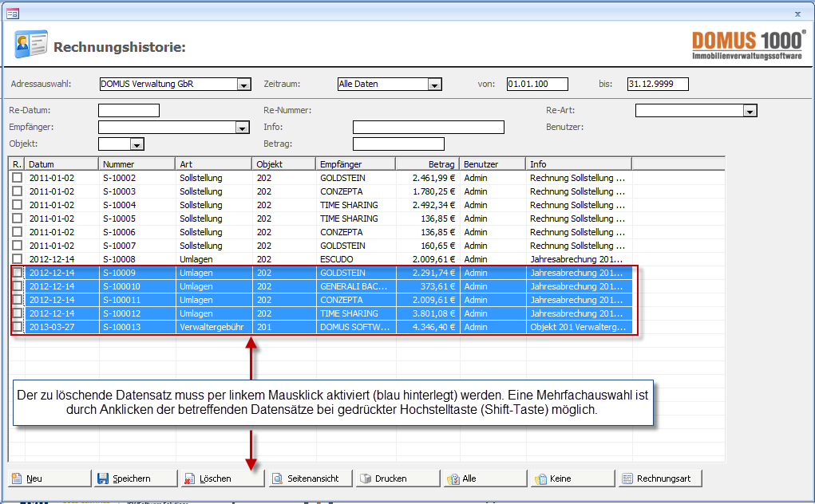Click the Datum column header
This screenshot has width=815, height=504.
pos(61,164)
